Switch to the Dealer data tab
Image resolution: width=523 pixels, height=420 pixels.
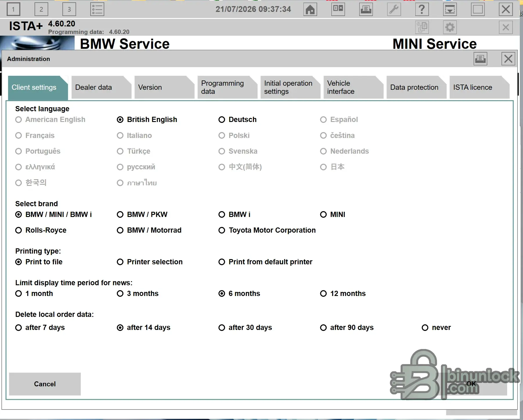tap(101, 87)
